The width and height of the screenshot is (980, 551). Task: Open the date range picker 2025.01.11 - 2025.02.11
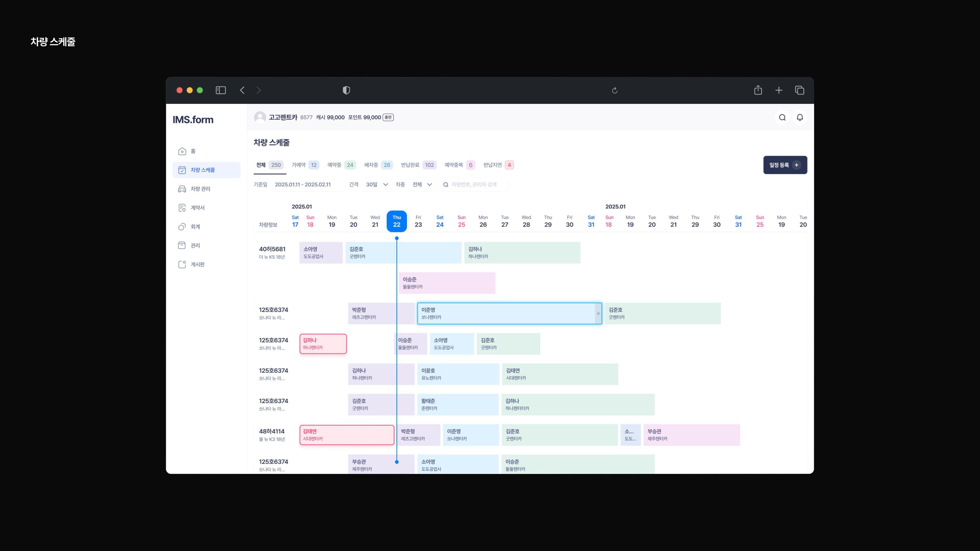point(307,184)
